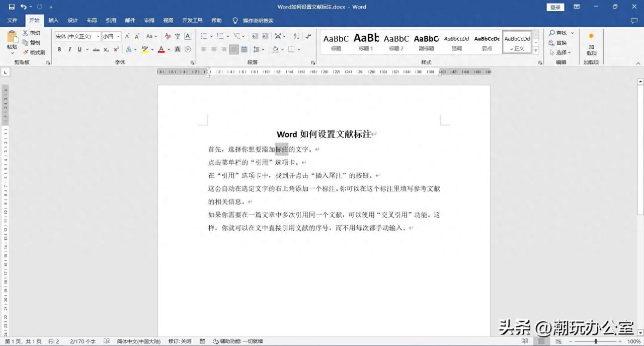Apply the 副标题 style
Image resolution: width=644 pixels, height=346 pixels.
426,42
